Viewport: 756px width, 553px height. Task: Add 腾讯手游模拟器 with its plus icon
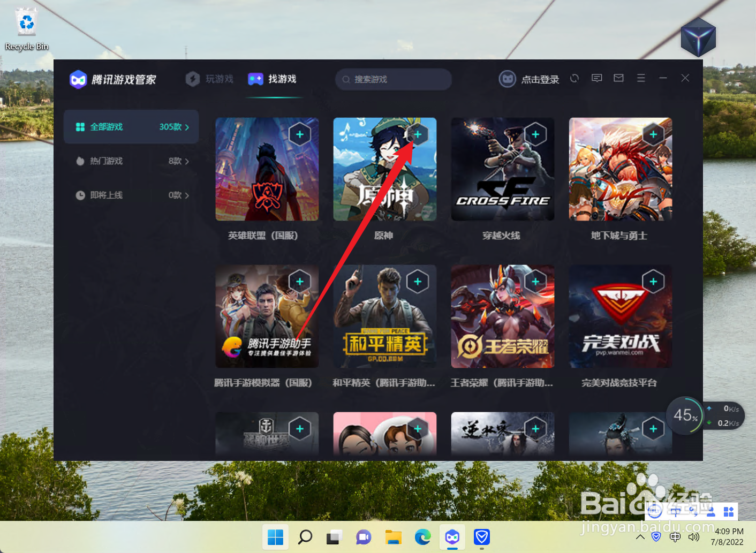[300, 282]
